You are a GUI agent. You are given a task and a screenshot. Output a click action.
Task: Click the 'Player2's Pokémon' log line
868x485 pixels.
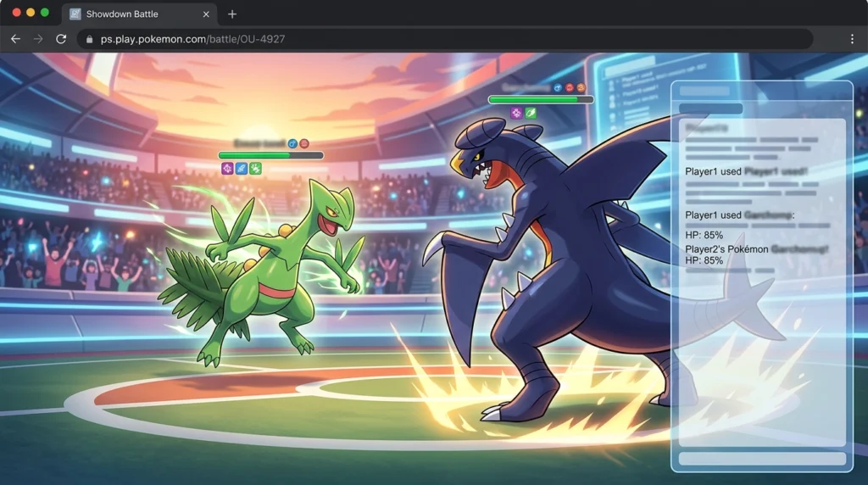756,249
